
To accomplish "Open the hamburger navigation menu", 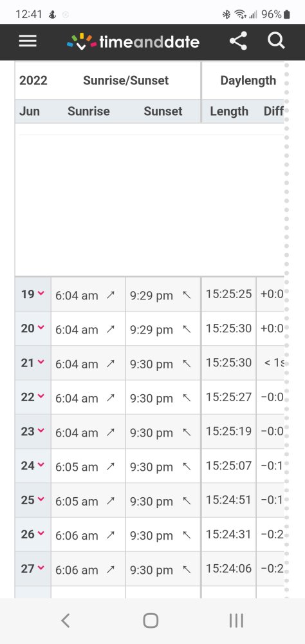I will (28, 41).
